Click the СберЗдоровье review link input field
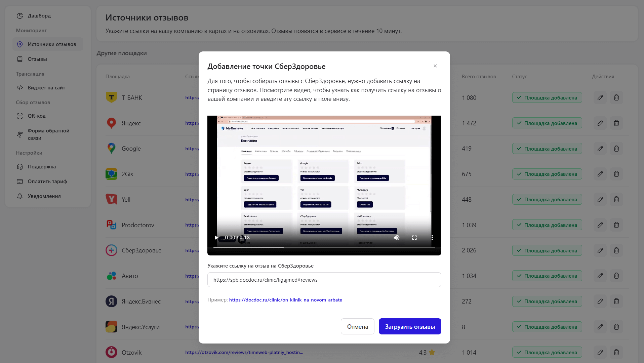The image size is (644, 363). point(324,280)
